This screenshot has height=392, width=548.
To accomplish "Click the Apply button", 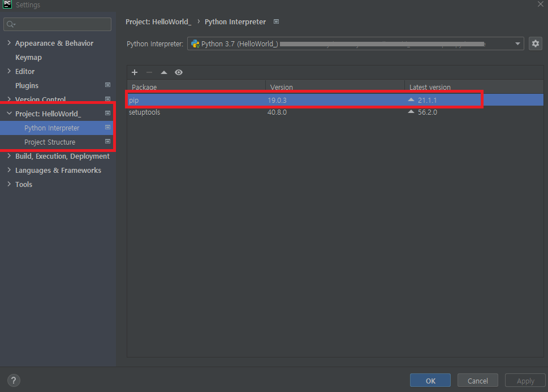I will [525, 381].
